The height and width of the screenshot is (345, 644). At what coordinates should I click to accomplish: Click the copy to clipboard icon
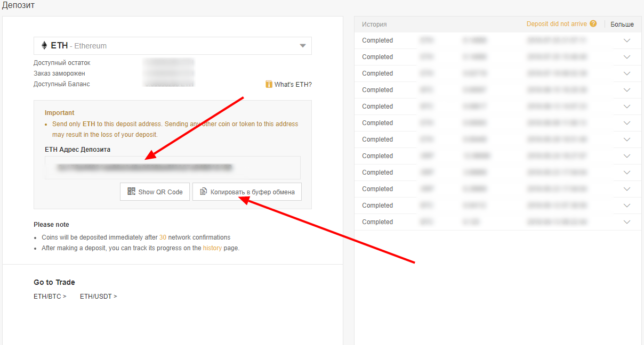point(203,192)
